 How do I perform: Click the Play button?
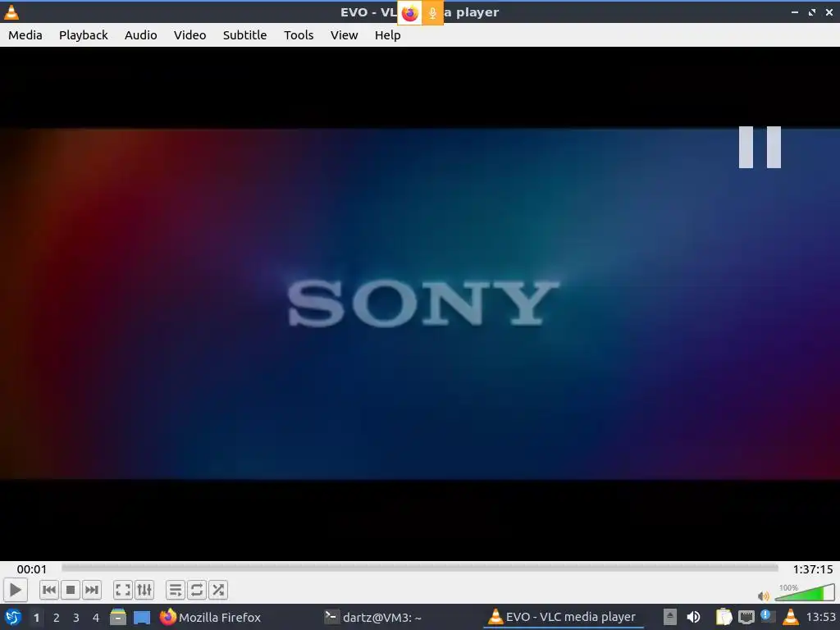click(15, 591)
